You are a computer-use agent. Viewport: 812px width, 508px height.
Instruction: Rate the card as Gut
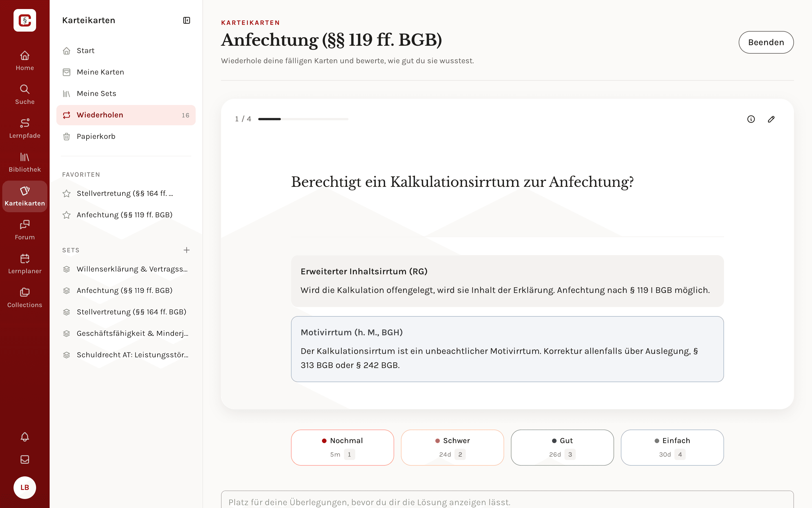point(562,447)
